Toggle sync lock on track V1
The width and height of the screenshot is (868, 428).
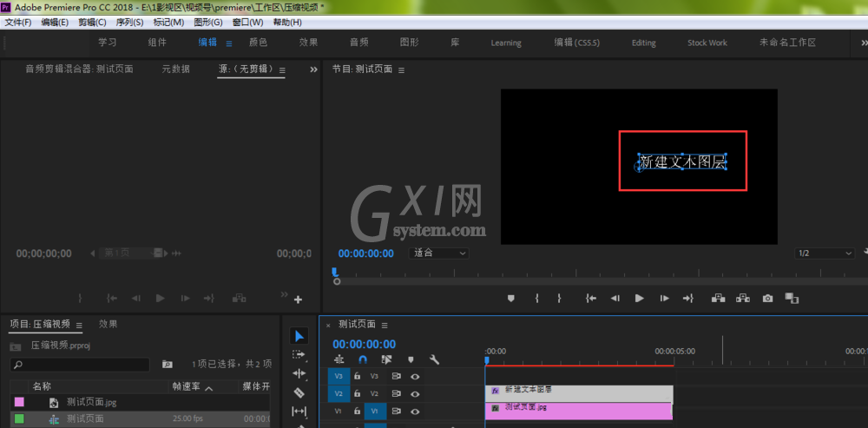(x=397, y=412)
